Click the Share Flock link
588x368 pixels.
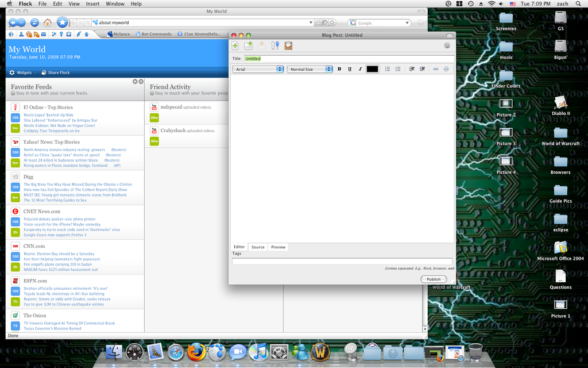56,72
